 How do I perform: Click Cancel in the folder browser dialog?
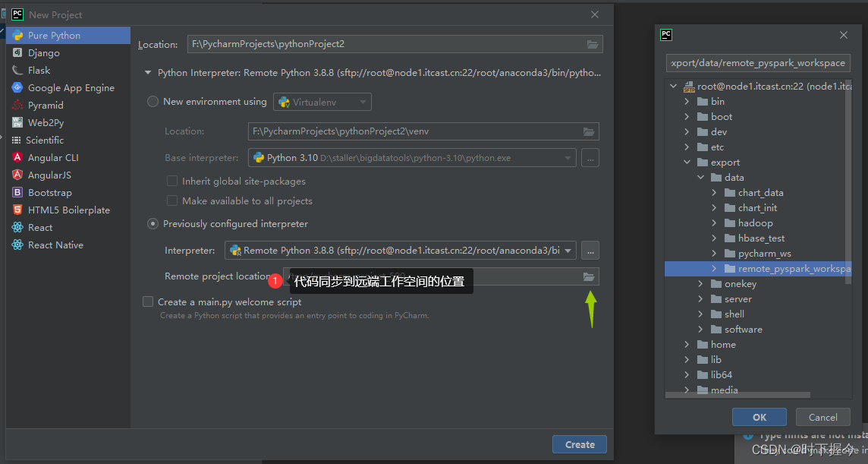(x=822, y=418)
